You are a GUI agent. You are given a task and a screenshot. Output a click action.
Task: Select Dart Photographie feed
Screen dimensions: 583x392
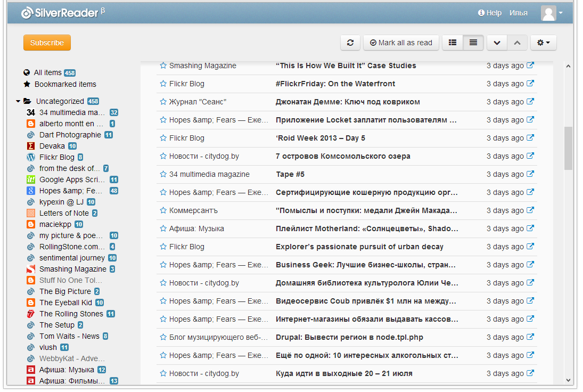click(x=70, y=135)
